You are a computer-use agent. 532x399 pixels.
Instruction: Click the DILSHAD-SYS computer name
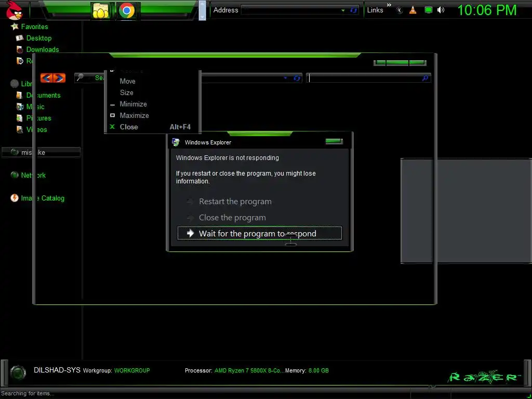coord(57,370)
